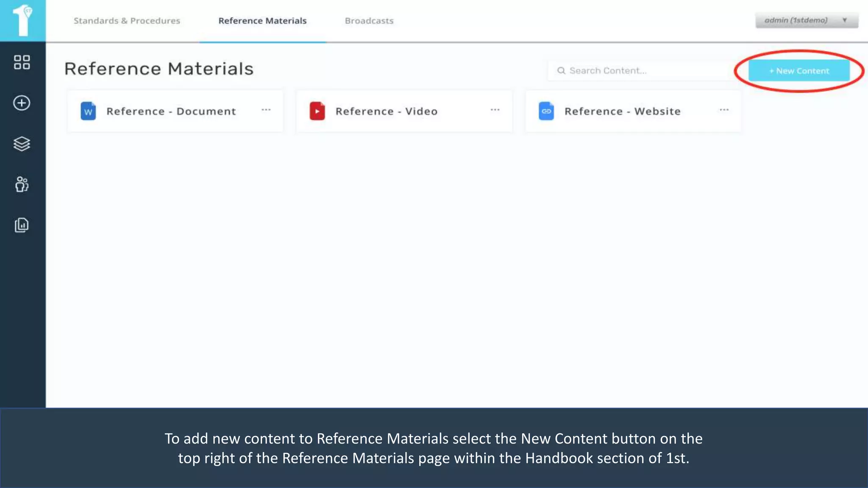Image resolution: width=868 pixels, height=488 pixels.
Task: Click the 1st logo icon
Action: coord(22,20)
